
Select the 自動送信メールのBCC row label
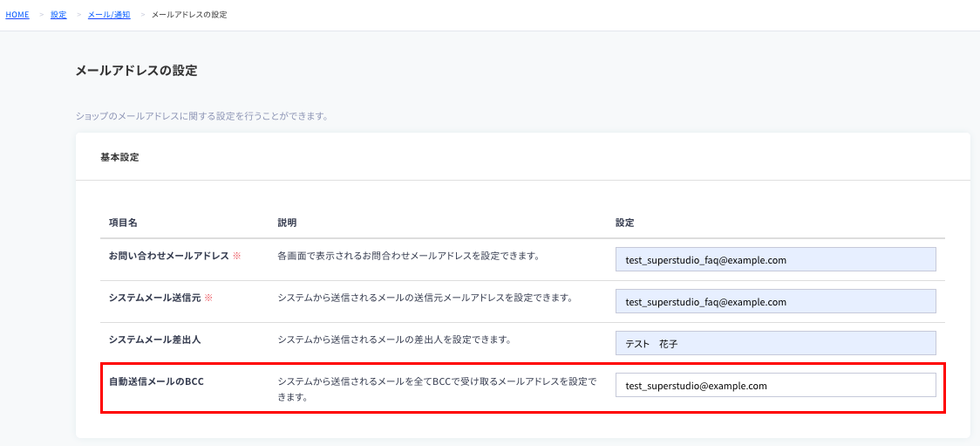tap(156, 381)
